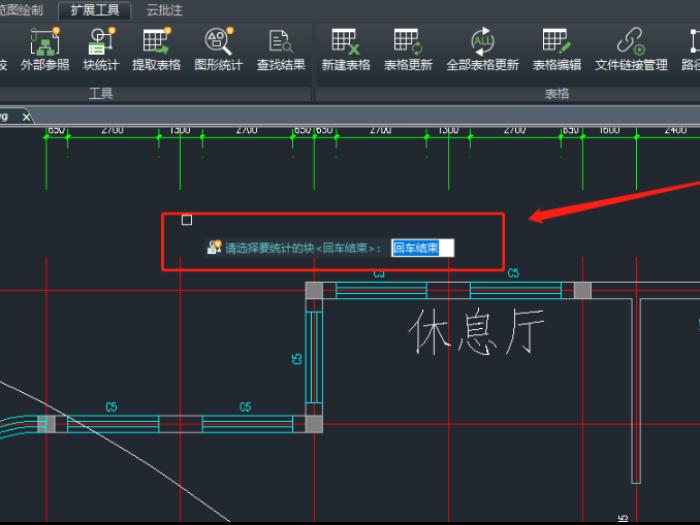Screen dimensions: 700x525
Task: Click the 表格 panel group label
Action: point(556,93)
